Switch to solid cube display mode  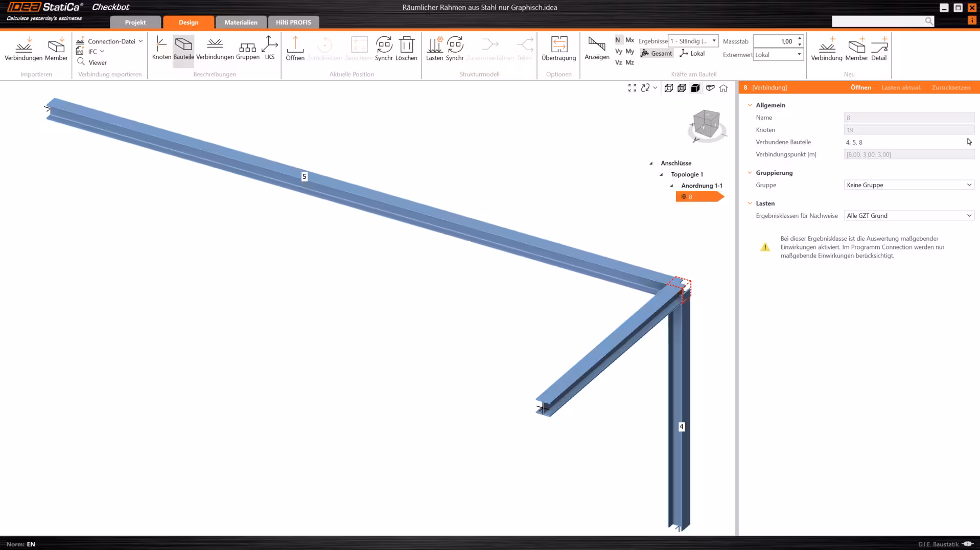[695, 88]
